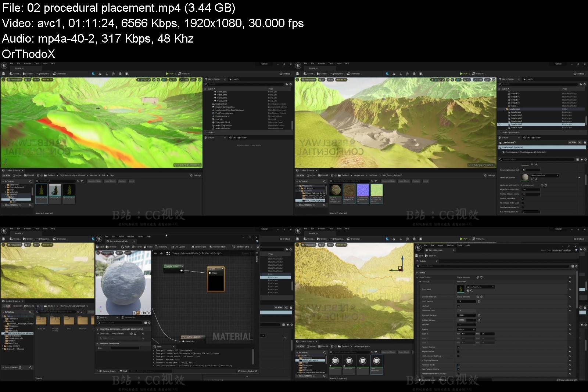Click the magnifier icon under MountainMaterial
Viewport: 588px width, 392px height.
coord(536,179)
